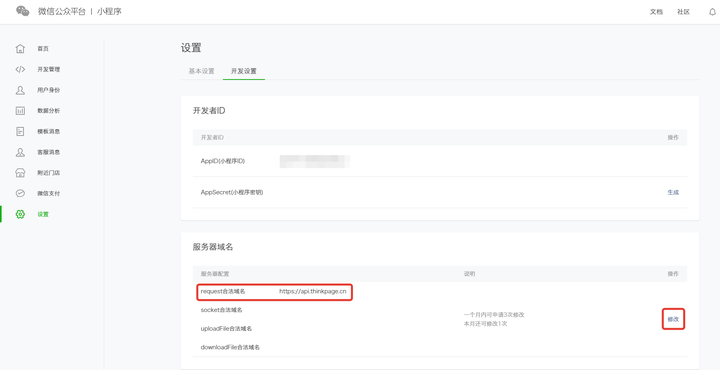The image size is (720, 370).
Task: Open the 模板消息 document icon
Action: tap(20, 131)
